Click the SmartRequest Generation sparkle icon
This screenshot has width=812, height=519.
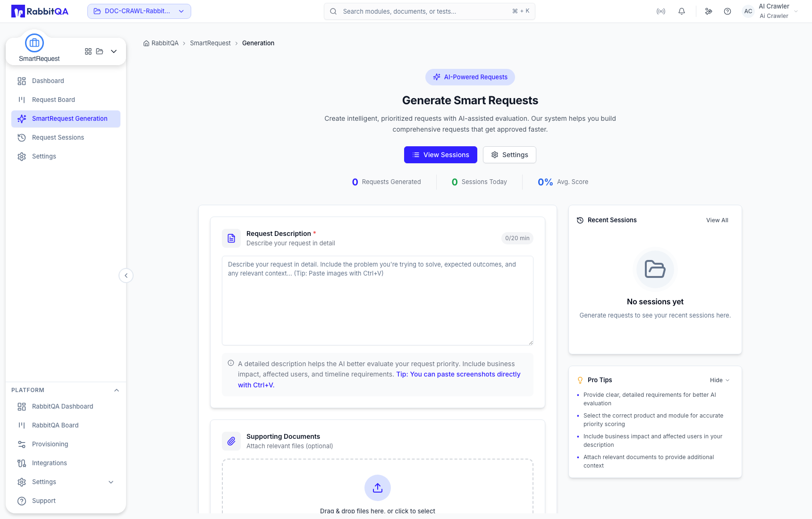(22, 119)
